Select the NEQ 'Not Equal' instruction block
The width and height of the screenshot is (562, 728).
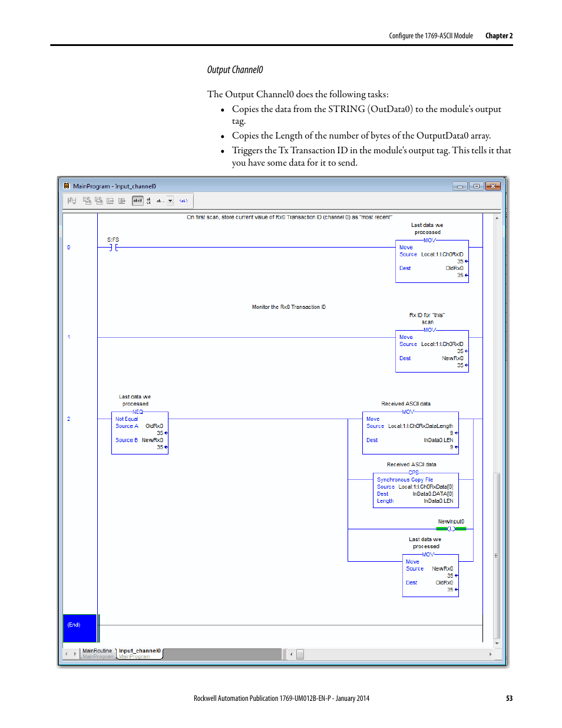click(140, 433)
